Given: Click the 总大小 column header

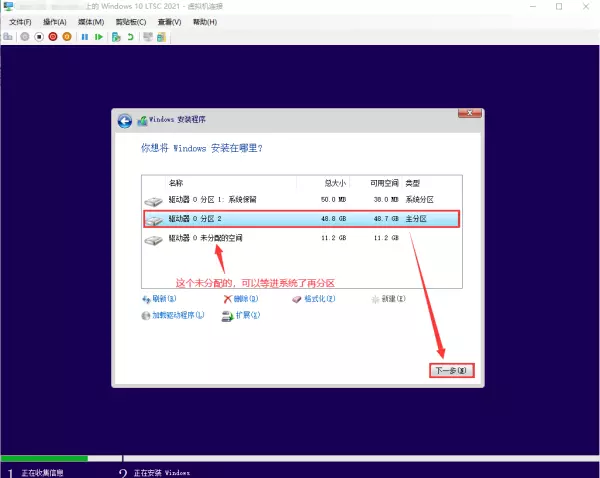Looking at the screenshot, I should tap(335, 183).
